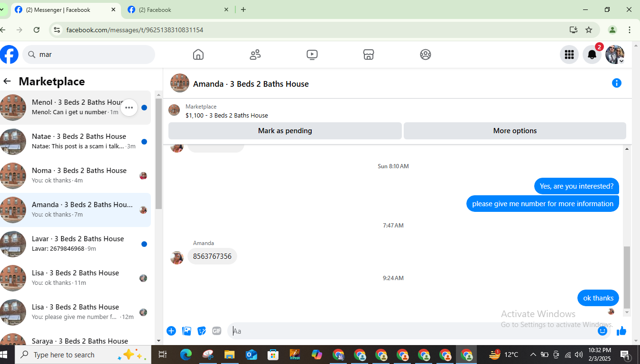This screenshot has height=364, width=640.
Task: Open the Natae conversation about a scam
Action: tap(75, 142)
